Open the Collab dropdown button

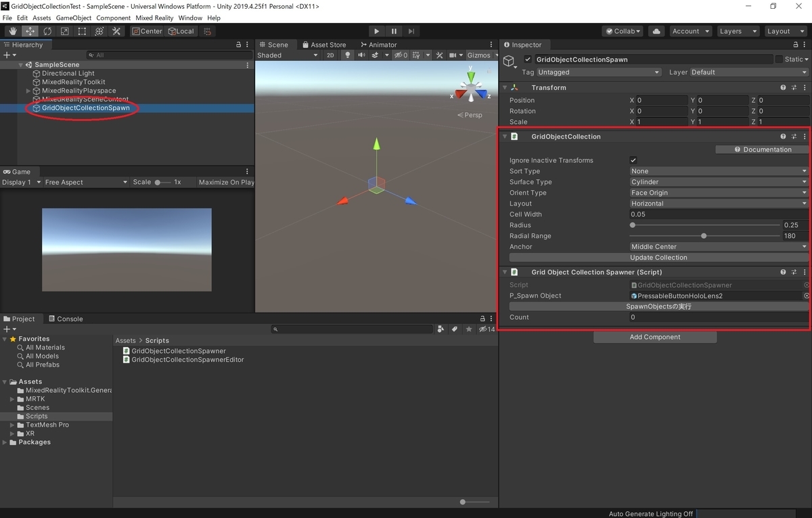click(624, 31)
